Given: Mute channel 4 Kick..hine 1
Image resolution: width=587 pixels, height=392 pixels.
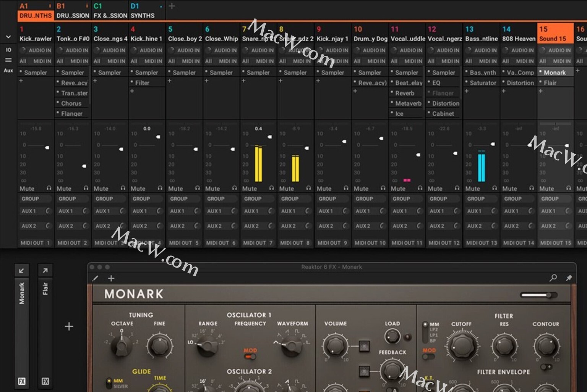Looking at the screenshot, I should pyautogui.click(x=138, y=189).
